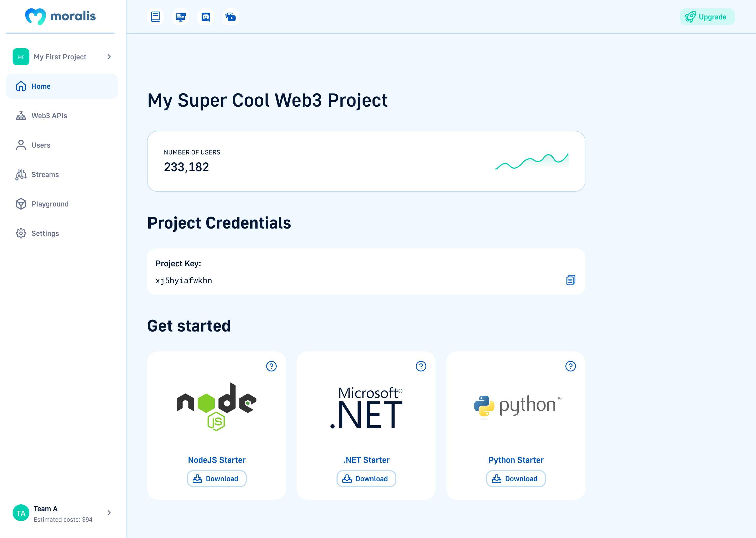The image size is (756, 538).
Task: Download the Python Starter
Action: pyautogui.click(x=516, y=479)
